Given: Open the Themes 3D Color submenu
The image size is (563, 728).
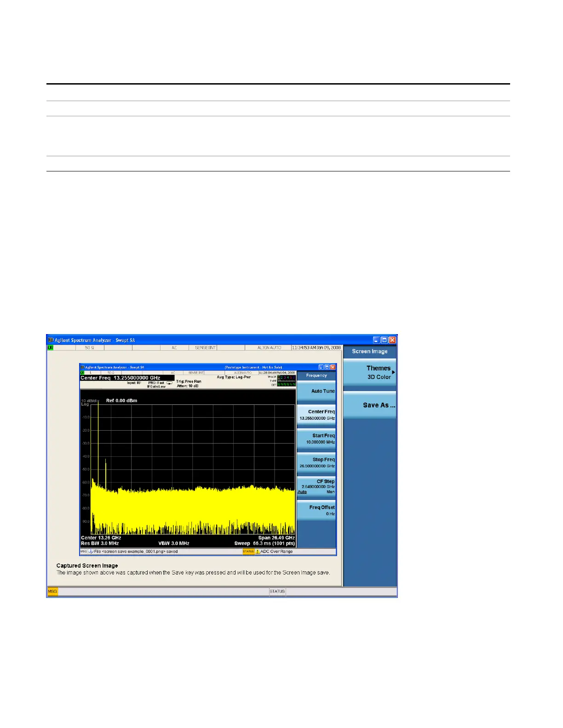Looking at the screenshot, I should click(370, 372).
